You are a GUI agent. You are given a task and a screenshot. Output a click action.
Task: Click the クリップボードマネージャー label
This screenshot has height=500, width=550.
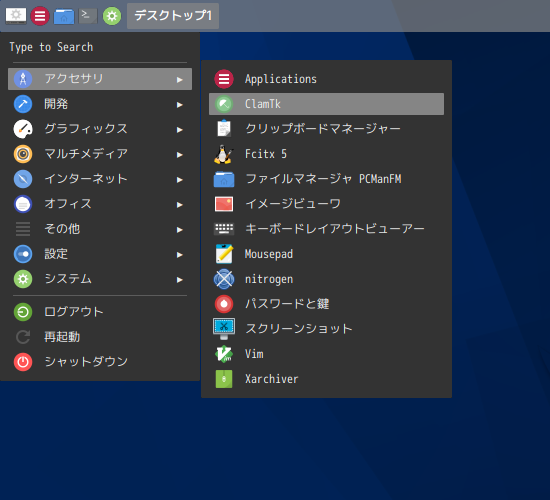[323, 128]
